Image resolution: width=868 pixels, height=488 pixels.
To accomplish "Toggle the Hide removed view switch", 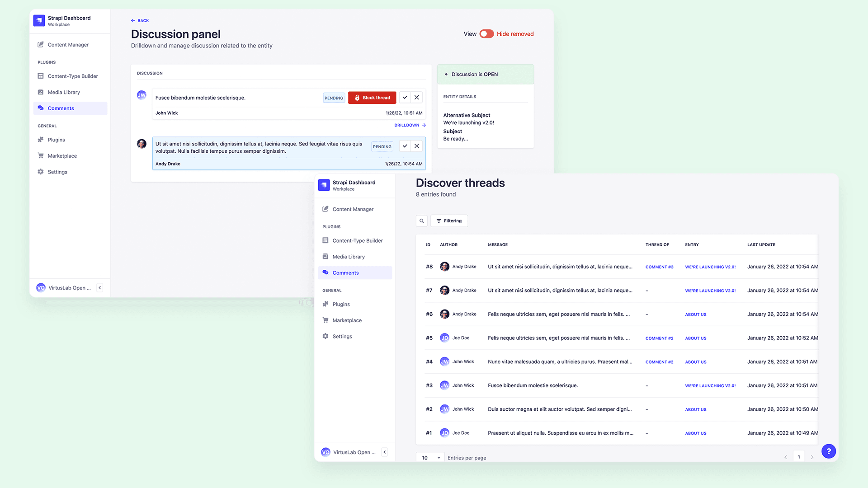I will [x=486, y=33].
